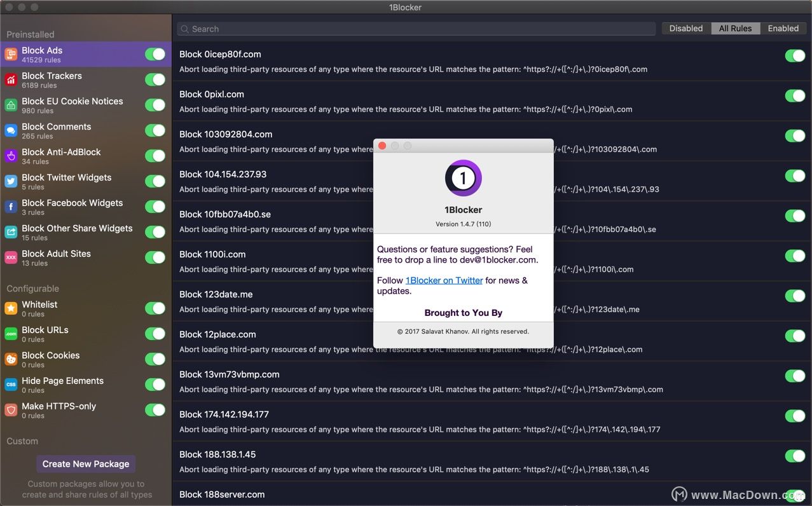The width and height of the screenshot is (812, 506).
Task: Show only Disabled rules
Action: pos(686,29)
